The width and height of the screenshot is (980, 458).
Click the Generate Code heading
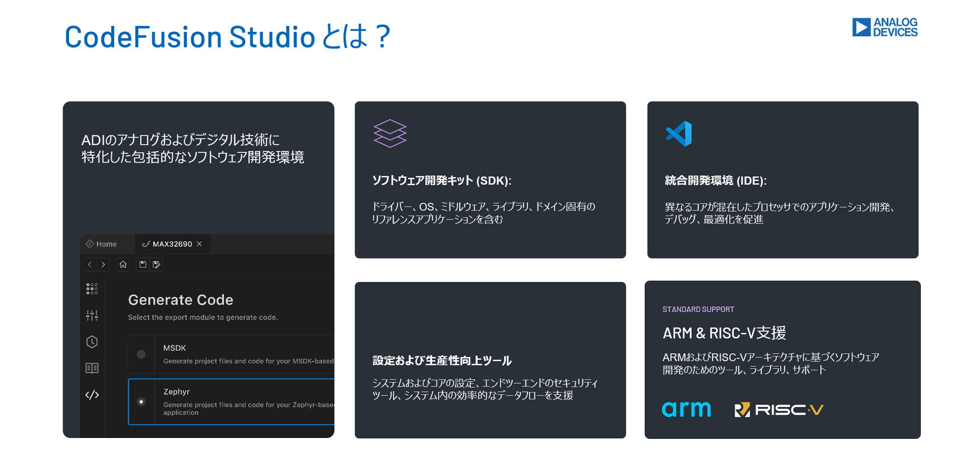click(x=181, y=300)
